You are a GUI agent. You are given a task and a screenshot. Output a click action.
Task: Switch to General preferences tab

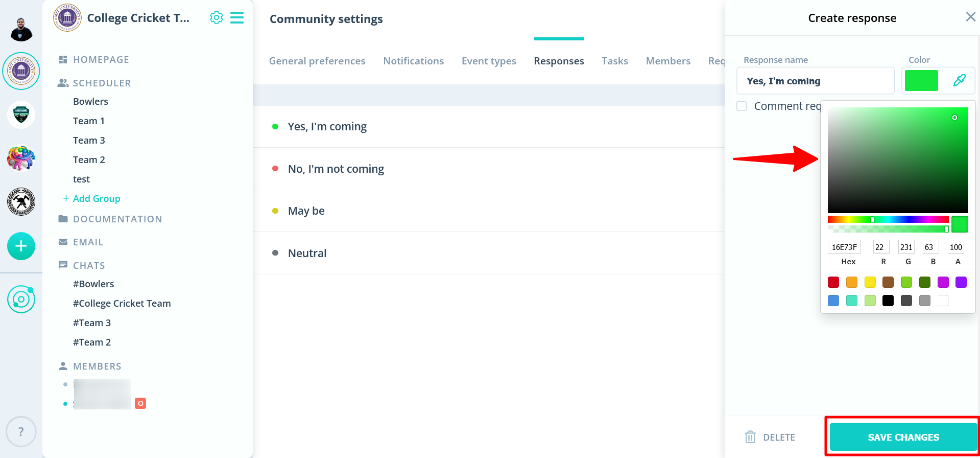coord(317,61)
